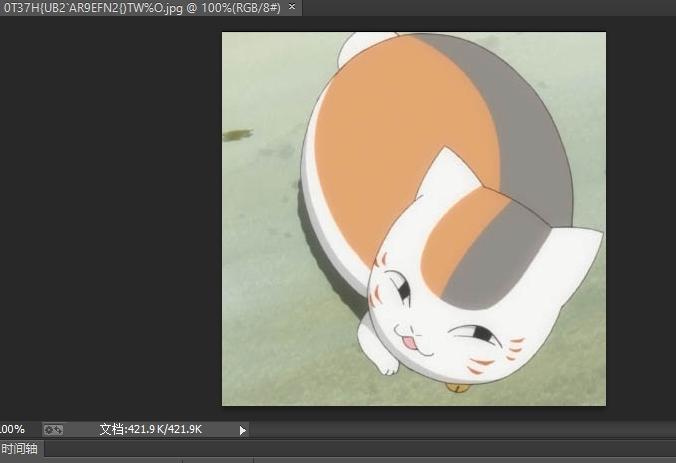Click the status bar icon beside zoom
The height and width of the screenshot is (463, 676).
(53, 430)
